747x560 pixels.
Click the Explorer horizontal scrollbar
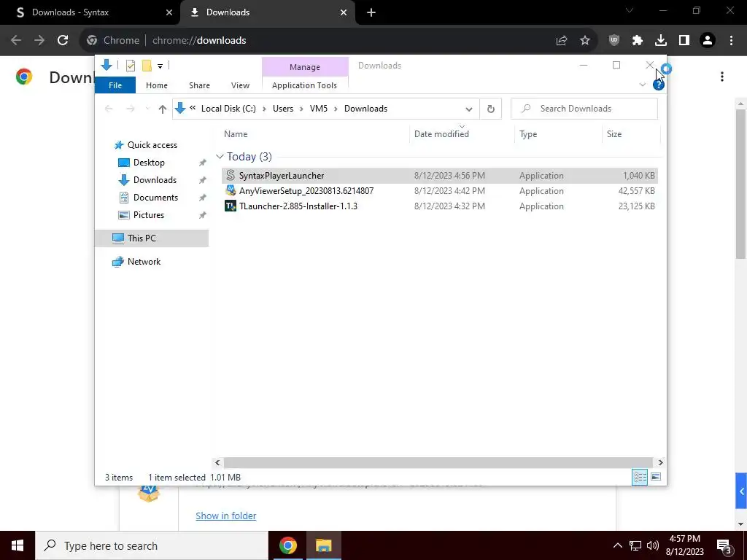[x=438, y=462]
